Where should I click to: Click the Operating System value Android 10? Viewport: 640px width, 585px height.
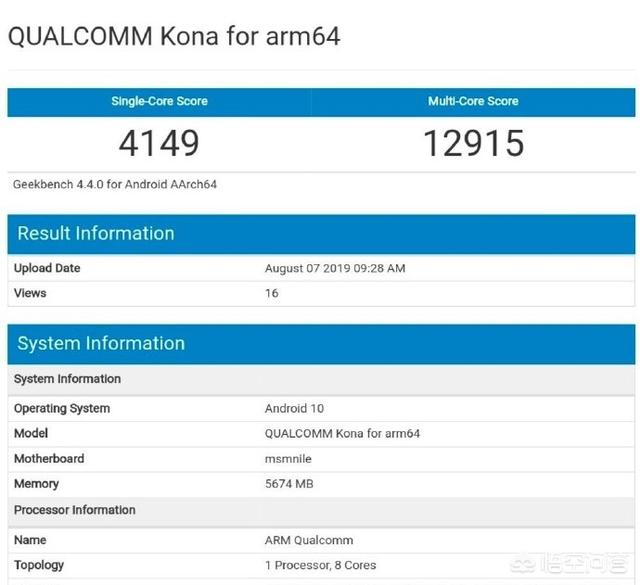tap(294, 408)
